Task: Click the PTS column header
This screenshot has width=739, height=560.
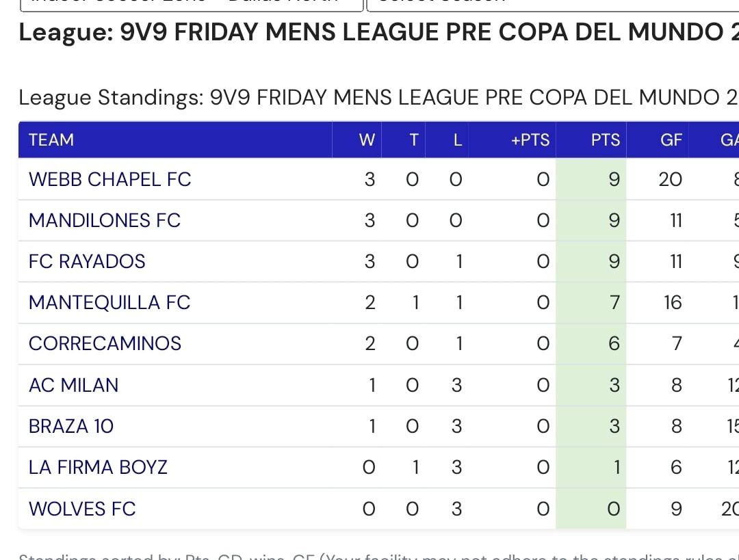Action: (x=591, y=140)
